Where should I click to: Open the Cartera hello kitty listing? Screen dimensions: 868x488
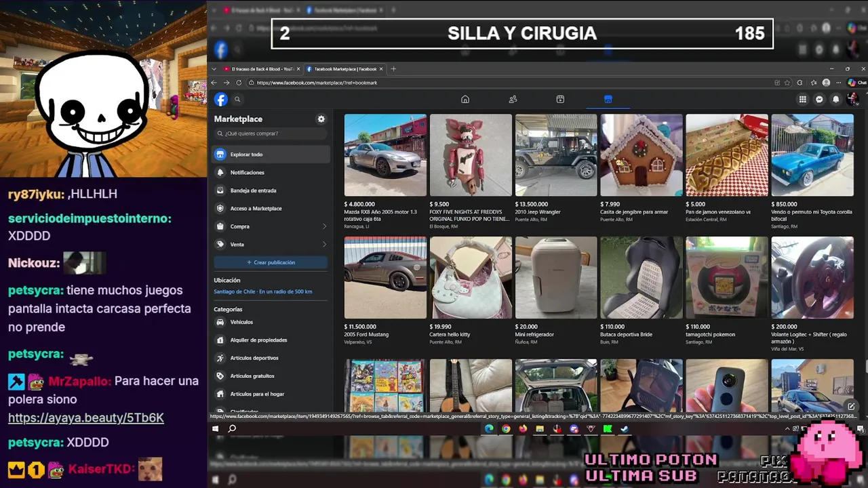pos(471,277)
